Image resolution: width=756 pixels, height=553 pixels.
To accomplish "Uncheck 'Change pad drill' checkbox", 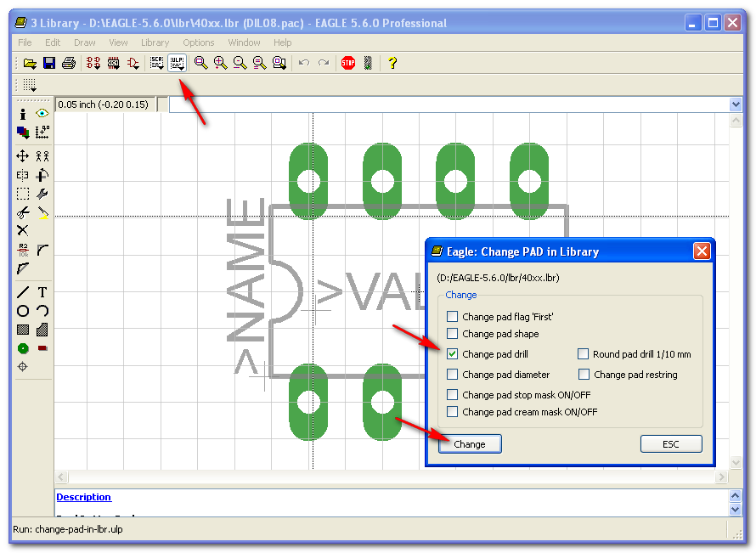I will point(452,354).
